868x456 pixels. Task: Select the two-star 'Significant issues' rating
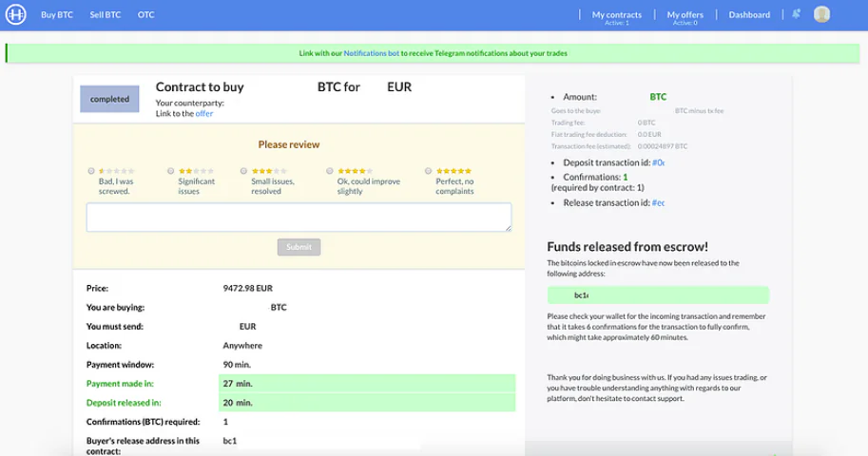point(170,171)
